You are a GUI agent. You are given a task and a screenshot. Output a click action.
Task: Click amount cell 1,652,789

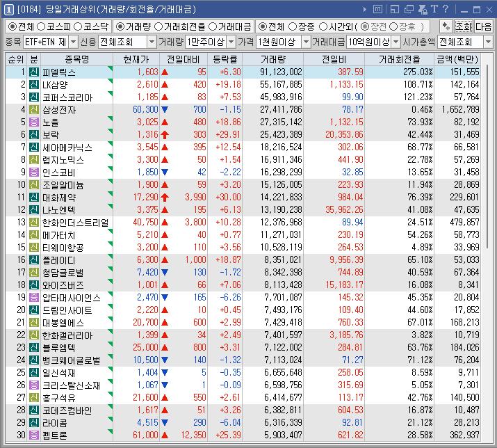(x=461, y=109)
